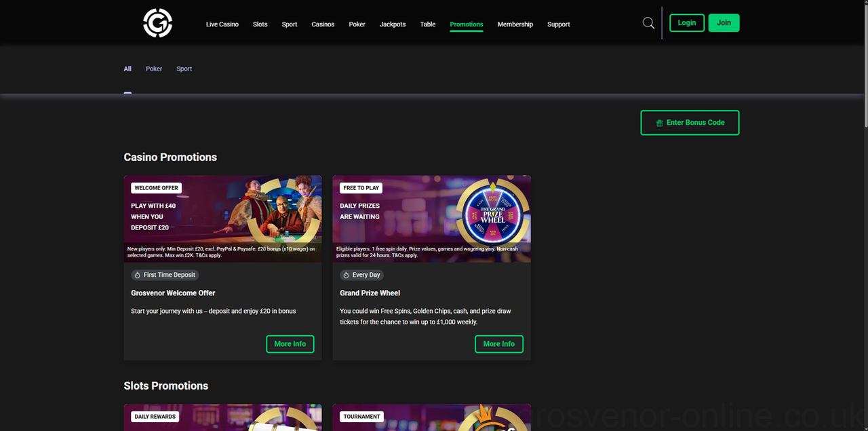Open the Table games menu
This screenshot has width=868, height=431.
tap(428, 24)
